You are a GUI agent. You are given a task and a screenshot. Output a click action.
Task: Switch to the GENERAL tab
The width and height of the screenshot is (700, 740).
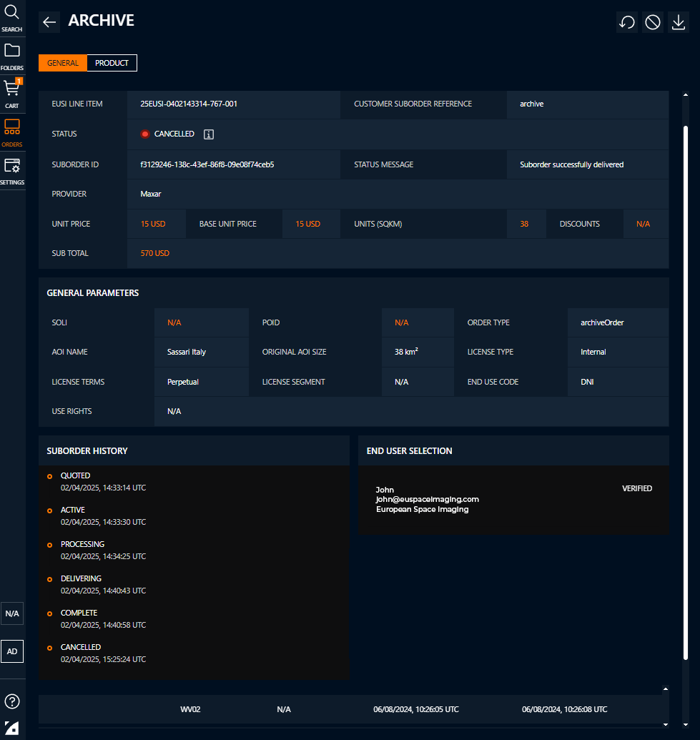(x=63, y=63)
